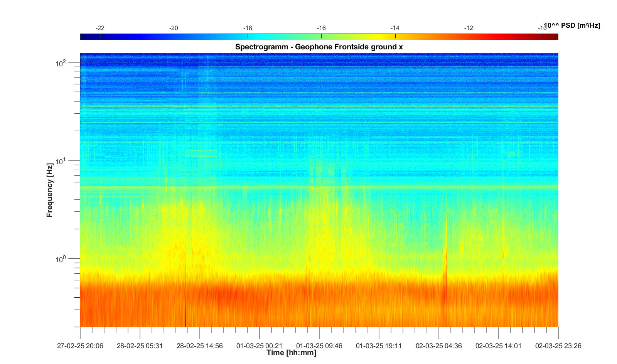This screenshot has width=617, height=364.
Task: Select the 28-02-25 14:56 time label
Action: tap(199, 346)
